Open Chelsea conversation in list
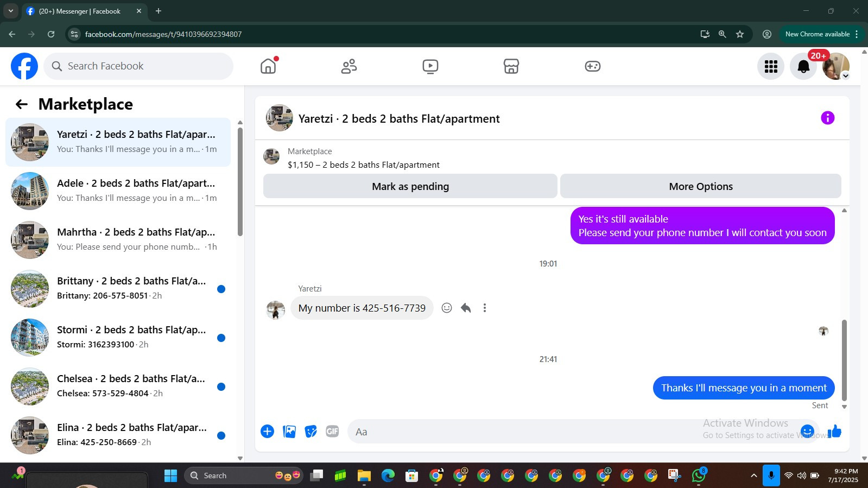 [118, 386]
